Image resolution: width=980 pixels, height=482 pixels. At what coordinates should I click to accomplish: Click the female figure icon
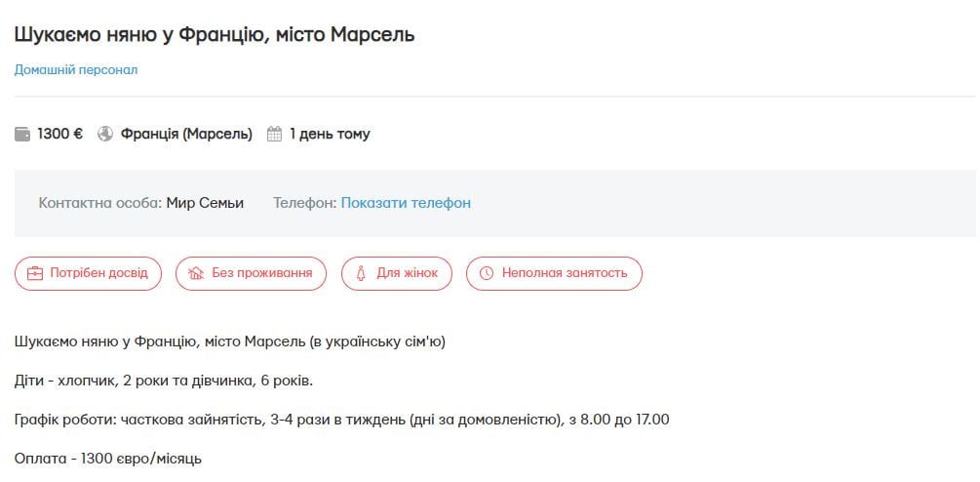pyautogui.click(x=361, y=273)
